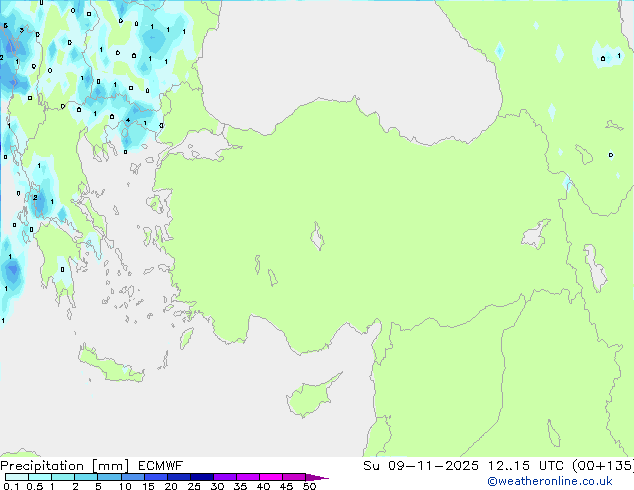This screenshot has height=490, width=634.
Task: Select the 35–40 mm legend color swatch
Action: [248, 477]
